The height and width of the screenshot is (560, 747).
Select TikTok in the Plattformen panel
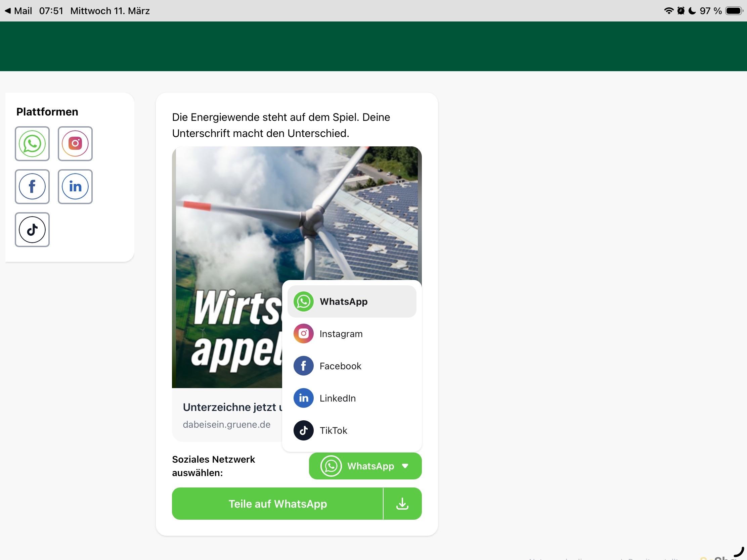pos(32,230)
